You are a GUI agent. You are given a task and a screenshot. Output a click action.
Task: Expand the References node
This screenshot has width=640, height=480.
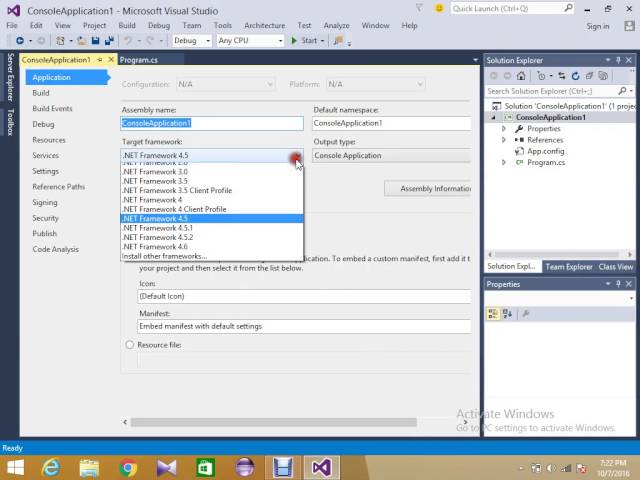click(x=504, y=140)
